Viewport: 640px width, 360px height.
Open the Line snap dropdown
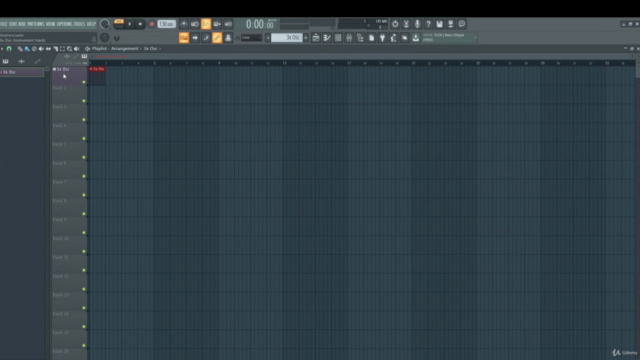tap(251, 38)
